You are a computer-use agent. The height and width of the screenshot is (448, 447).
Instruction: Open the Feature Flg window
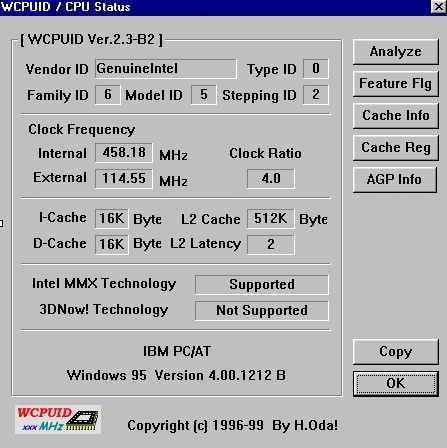pyautogui.click(x=395, y=84)
